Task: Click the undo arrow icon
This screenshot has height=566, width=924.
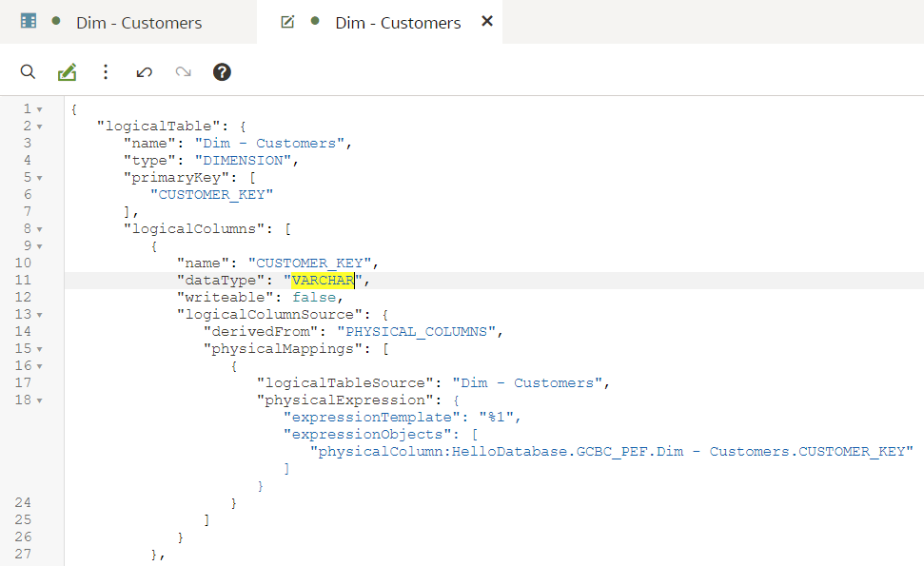Action: click(x=144, y=71)
